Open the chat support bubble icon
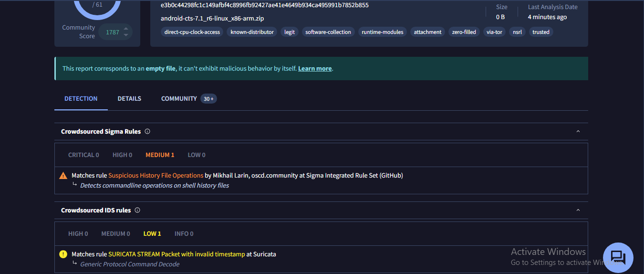Image resolution: width=644 pixels, height=274 pixels. coord(618,258)
